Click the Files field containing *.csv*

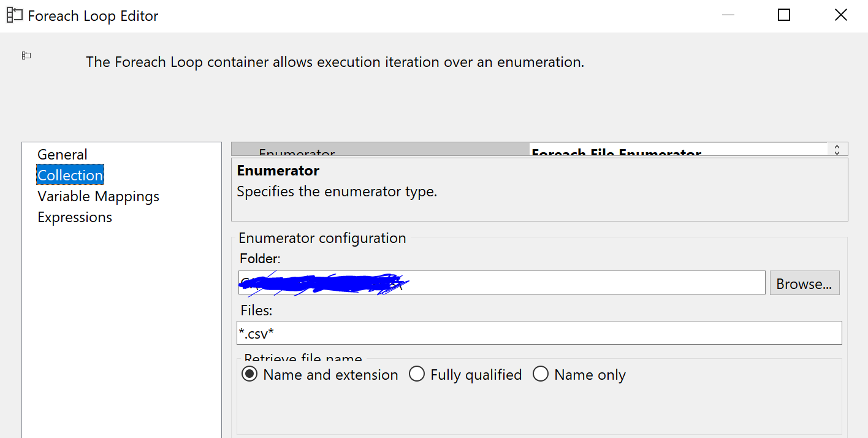pos(539,333)
